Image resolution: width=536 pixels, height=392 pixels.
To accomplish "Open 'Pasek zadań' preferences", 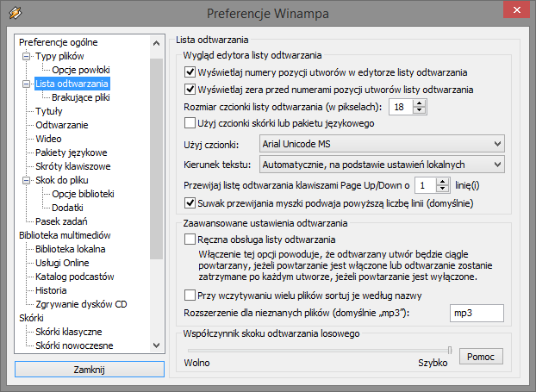I will coord(61,221).
